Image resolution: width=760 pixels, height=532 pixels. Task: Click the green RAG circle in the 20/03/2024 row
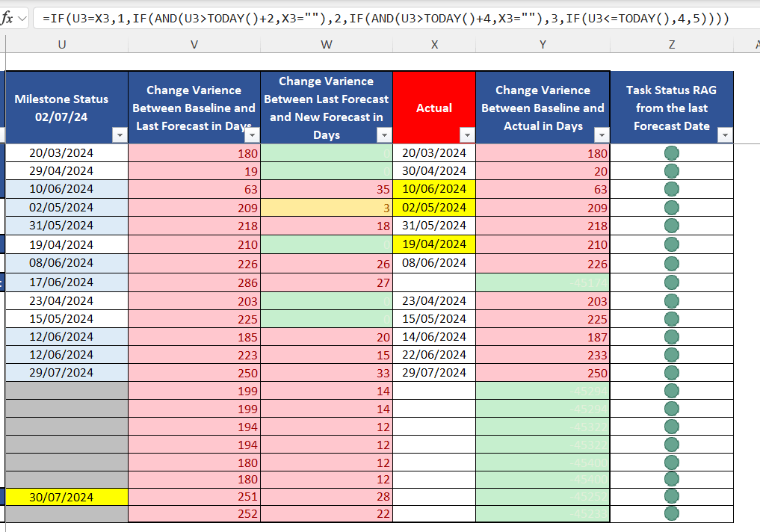(671, 153)
